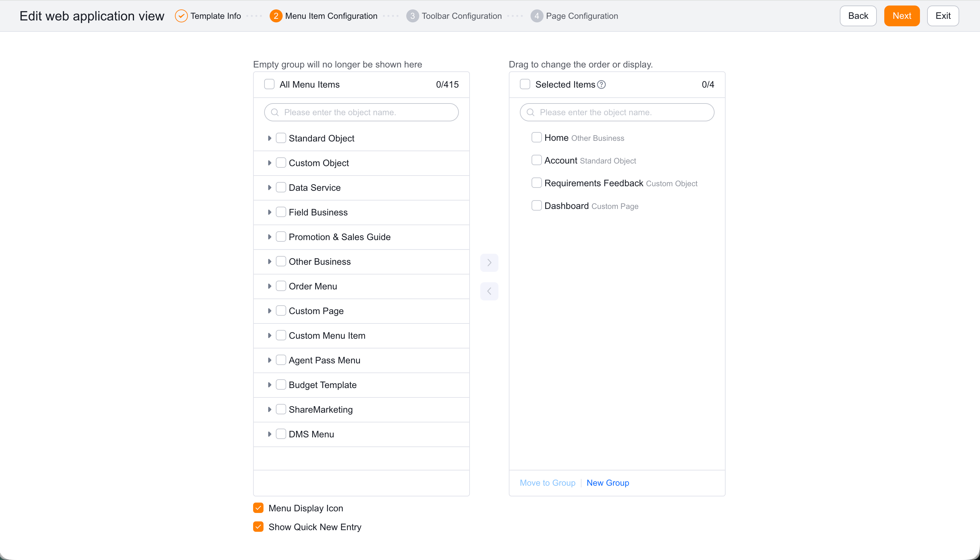The width and height of the screenshot is (980, 560).
Task: Tick the DMS Menu checkbox
Action: [281, 433]
